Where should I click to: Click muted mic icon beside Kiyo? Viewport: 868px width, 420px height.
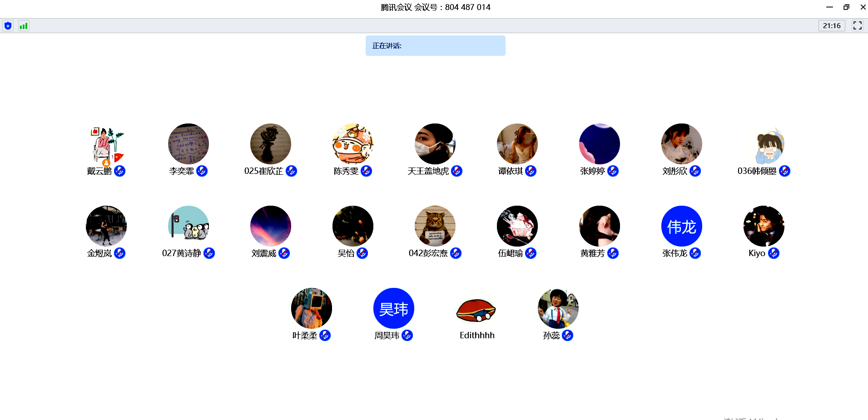tap(774, 253)
